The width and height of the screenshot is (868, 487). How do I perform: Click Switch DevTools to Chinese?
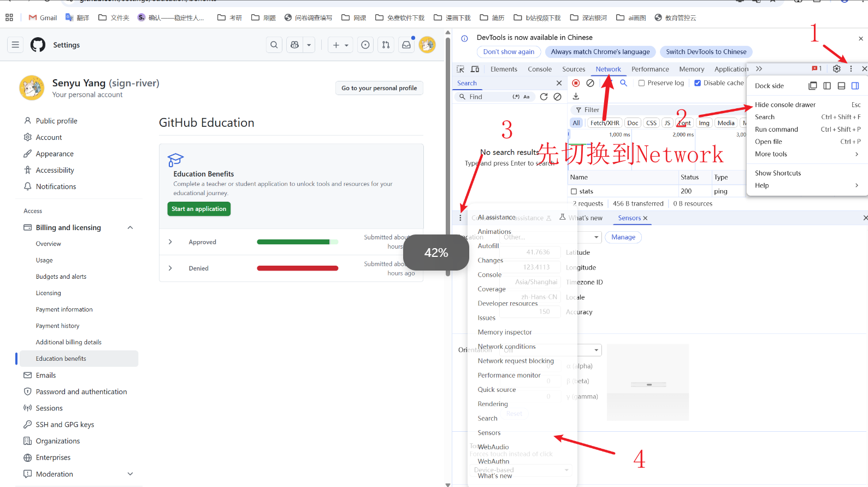click(x=706, y=52)
